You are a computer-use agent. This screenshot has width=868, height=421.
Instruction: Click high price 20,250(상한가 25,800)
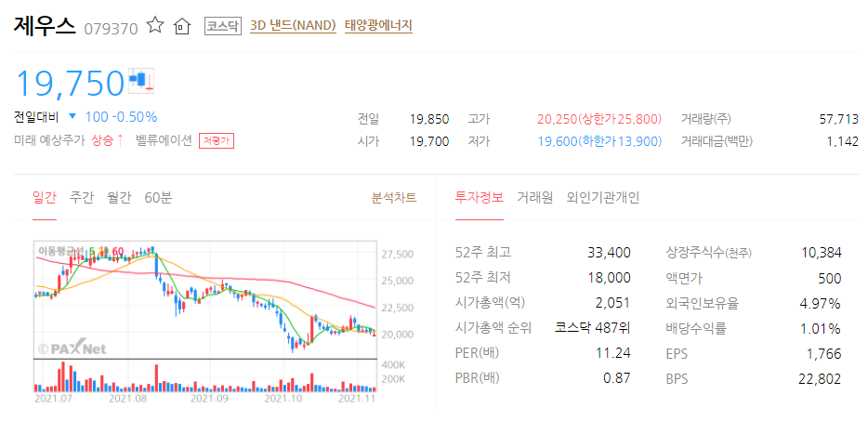[x=599, y=119]
